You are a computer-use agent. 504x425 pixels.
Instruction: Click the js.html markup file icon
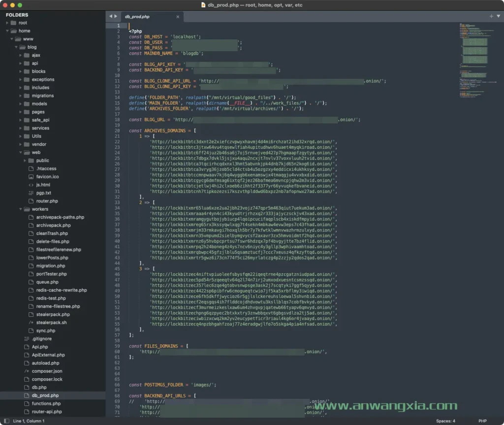31,185
